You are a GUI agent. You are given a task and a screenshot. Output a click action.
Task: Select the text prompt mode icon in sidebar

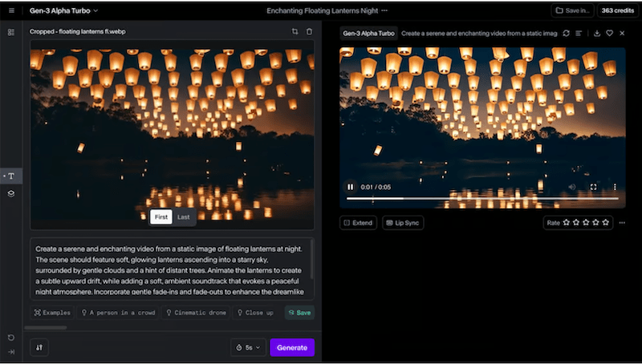[10, 176]
